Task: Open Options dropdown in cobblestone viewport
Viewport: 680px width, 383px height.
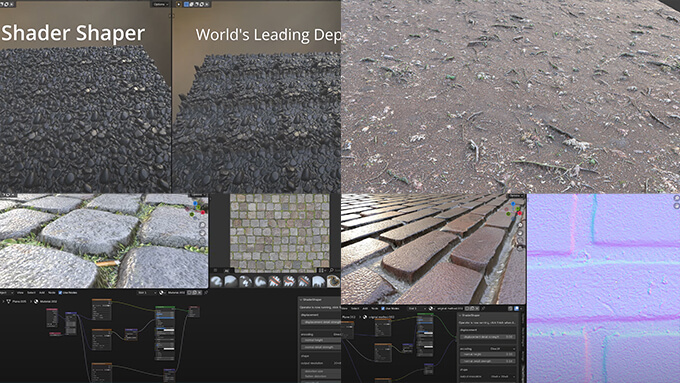Action: 198,194
